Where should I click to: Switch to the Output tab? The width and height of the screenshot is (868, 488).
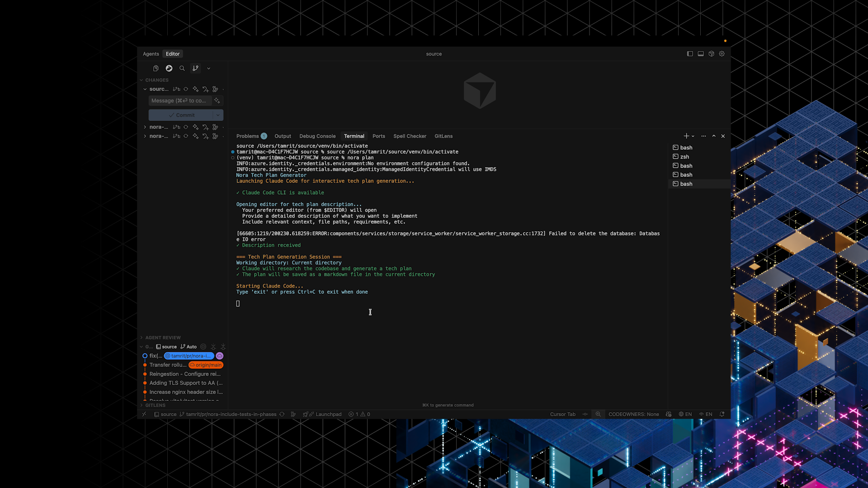(283, 136)
